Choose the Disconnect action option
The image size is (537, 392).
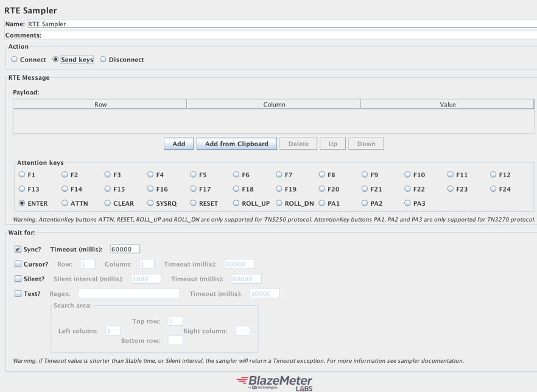pos(103,60)
